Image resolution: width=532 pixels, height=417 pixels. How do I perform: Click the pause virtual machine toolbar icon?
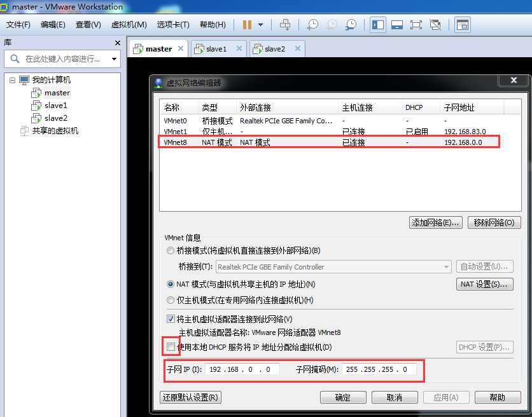point(247,25)
